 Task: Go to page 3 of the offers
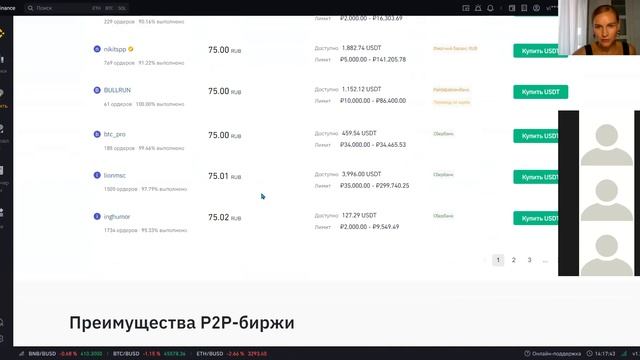529,260
